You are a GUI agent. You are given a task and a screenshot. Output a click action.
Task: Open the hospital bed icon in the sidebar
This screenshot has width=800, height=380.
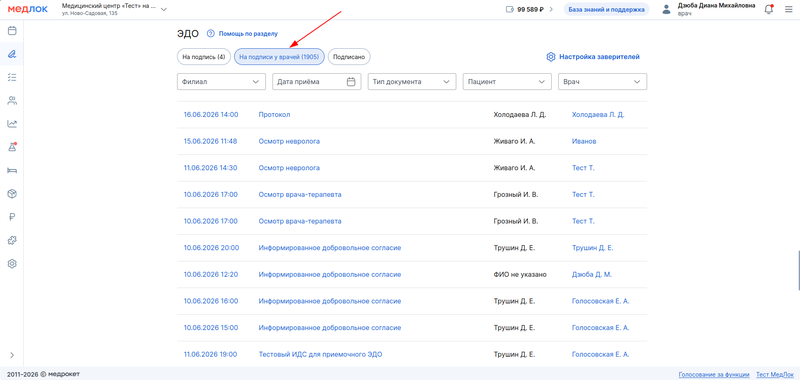(12, 170)
